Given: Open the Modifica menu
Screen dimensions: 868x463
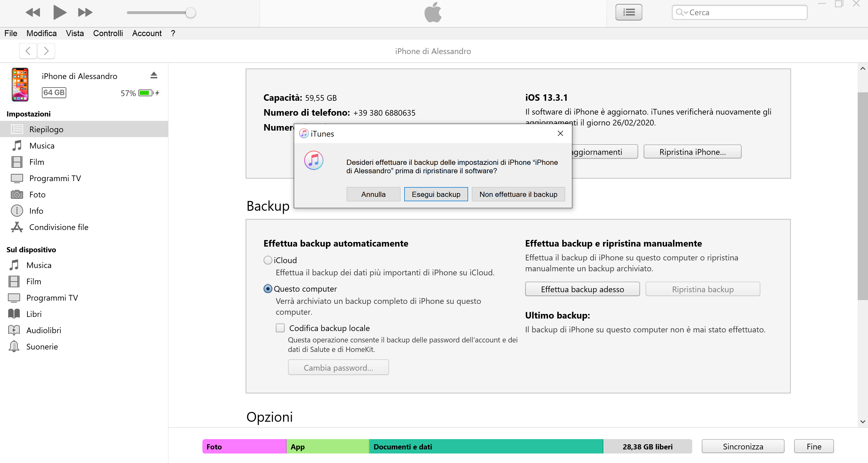Looking at the screenshot, I should [42, 33].
